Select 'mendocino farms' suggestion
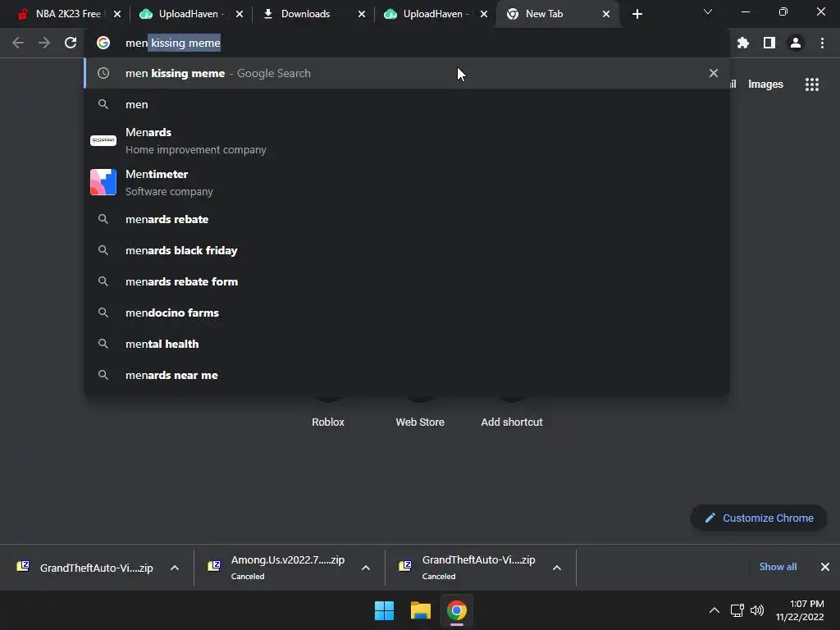Image resolution: width=840 pixels, height=630 pixels. click(x=407, y=313)
